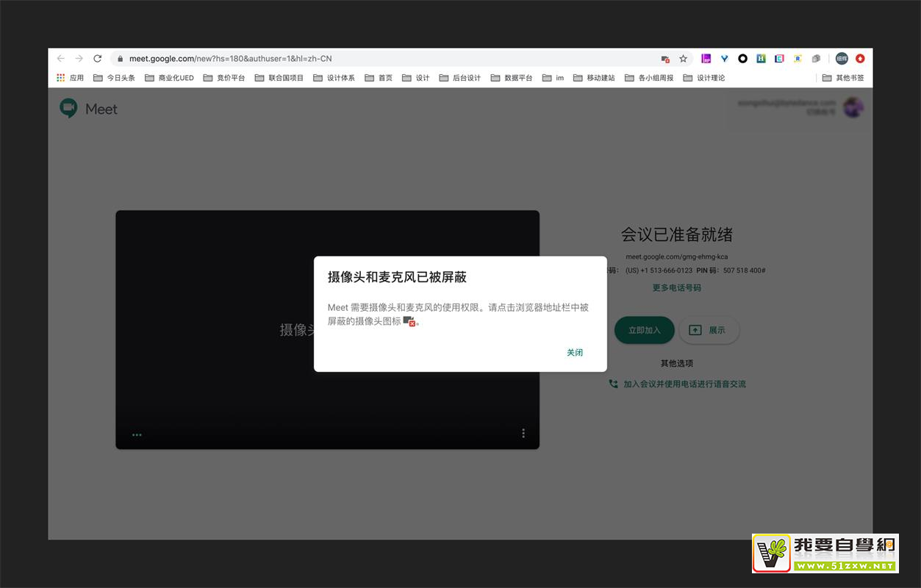Image resolution: width=921 pixels, height=588 pixels.
Task: Click the address bar URL field
Action: pyautogui.click(x=368, y=59)
